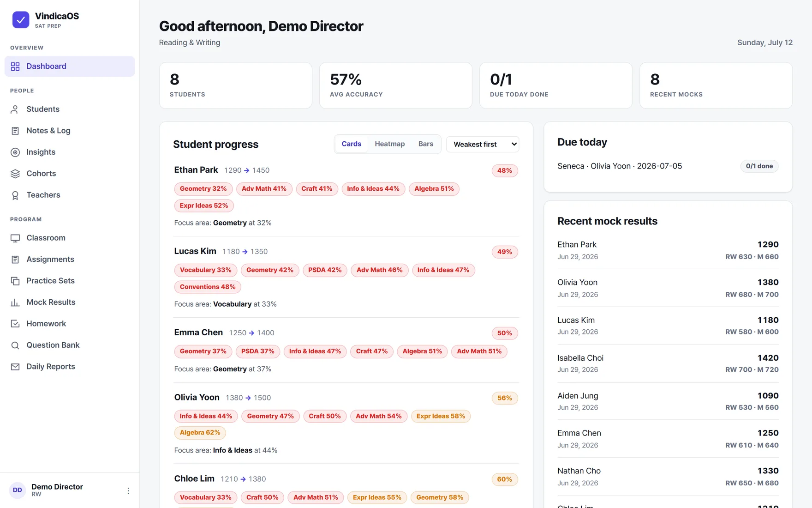Click the Question Bank search icon

15,345
